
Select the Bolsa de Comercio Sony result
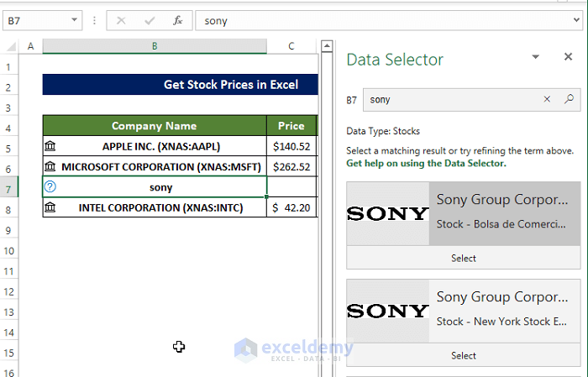(x=463, y=259)
